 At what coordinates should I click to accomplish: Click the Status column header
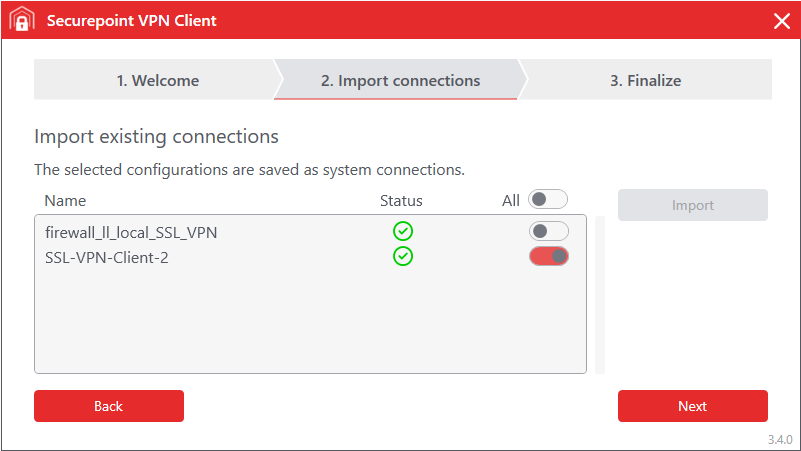pyautogui.click(x=401, y=201)
